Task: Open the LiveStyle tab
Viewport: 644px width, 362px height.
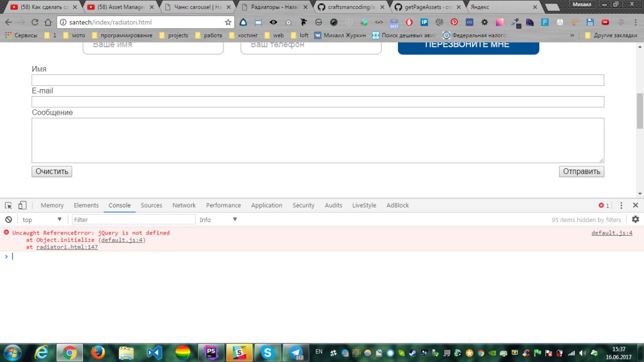Action: 364,205
